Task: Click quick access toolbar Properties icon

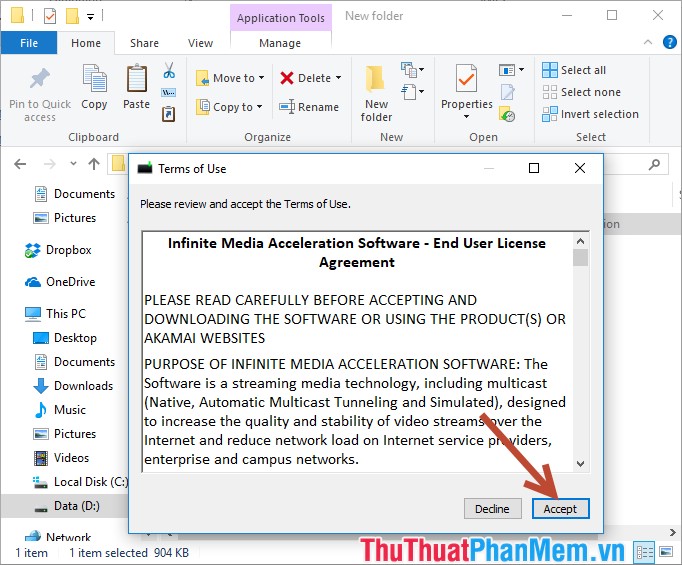Action: [x=50, y=16]
